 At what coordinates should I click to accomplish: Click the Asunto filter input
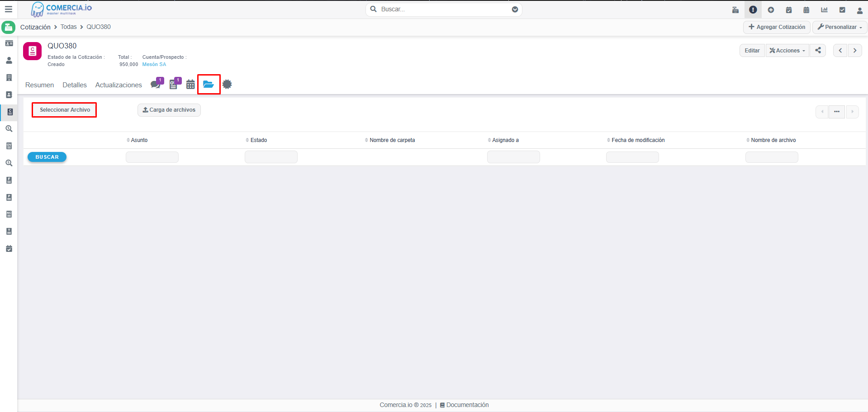(152, 157)
